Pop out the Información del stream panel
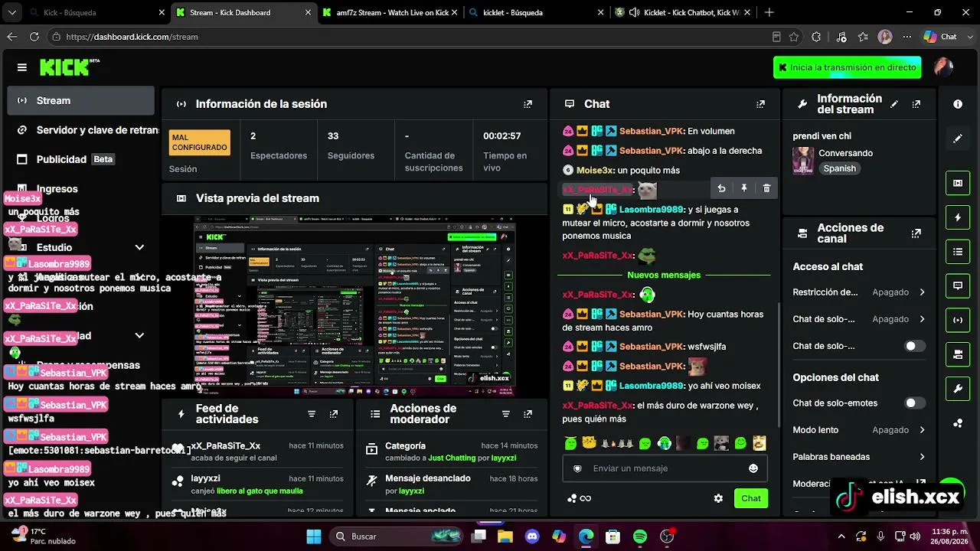Image resolution: width=980 pixels, height=551 pixels. pyautogui.click(x=916, y=104)
